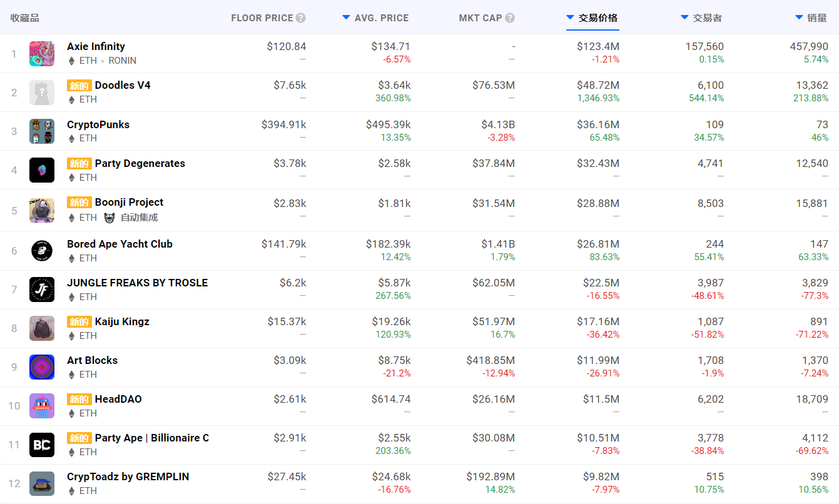Image resolution: width=839 pixels, height=504 pixels.
Task: Click the RONIN chain label under Axie Infinity
Action: point(123,61)
